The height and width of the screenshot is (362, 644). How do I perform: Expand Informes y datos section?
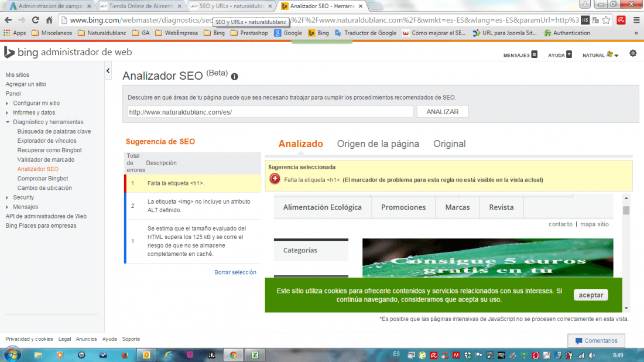click(7, 112)
